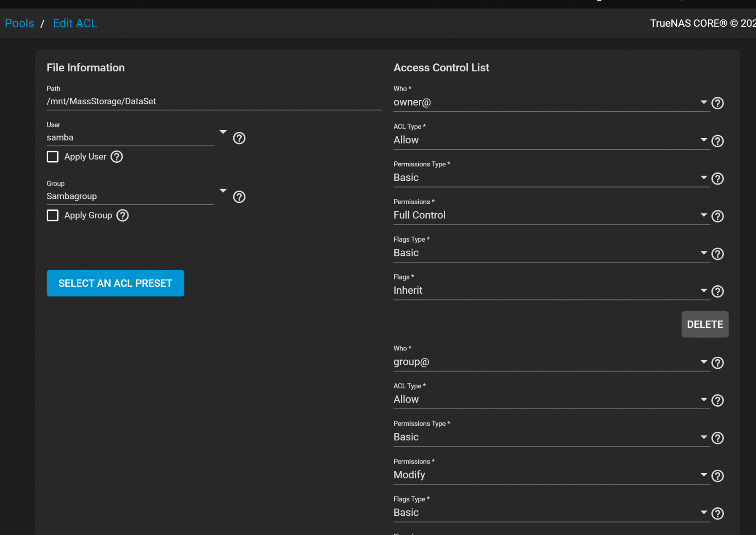
Task: Show help for Modify permissions field
Action: pyautogui.click(x=717, y=476)
